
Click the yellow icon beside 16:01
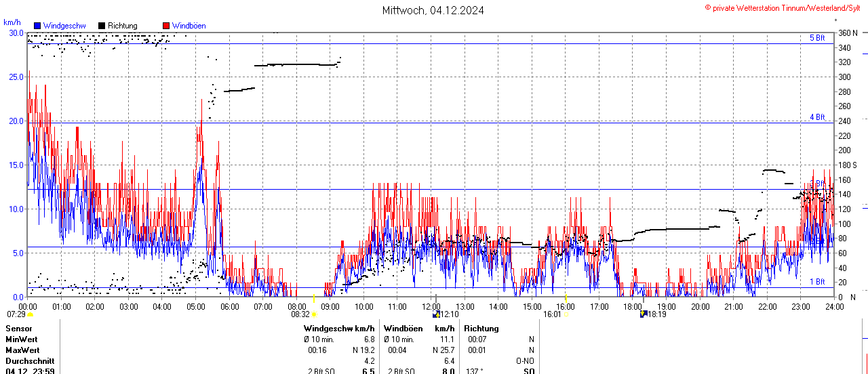566,314
